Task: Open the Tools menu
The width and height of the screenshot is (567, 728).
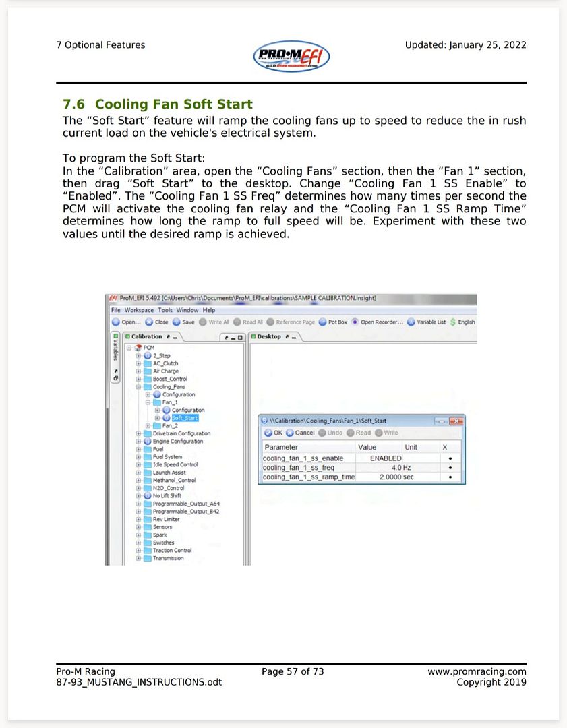Action: [165, 310]
